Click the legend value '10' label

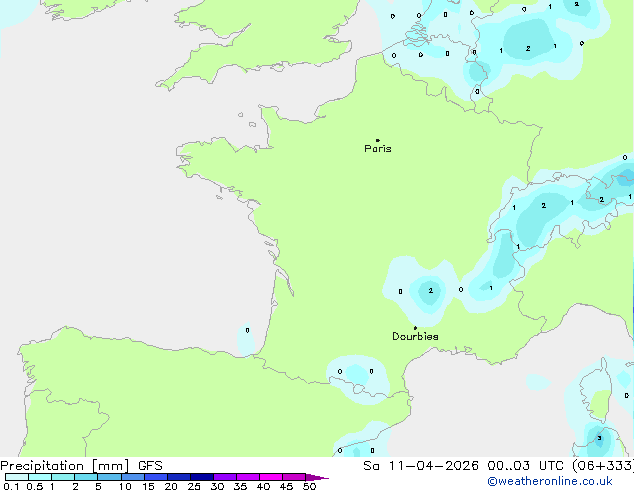[125, 486]
